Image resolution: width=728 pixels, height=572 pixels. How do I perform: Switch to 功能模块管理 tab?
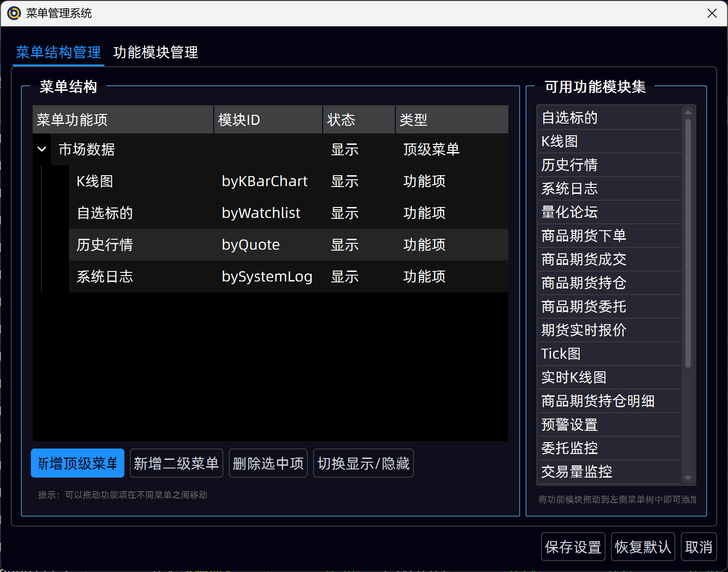pyautogui.click(x=156, y=53)
